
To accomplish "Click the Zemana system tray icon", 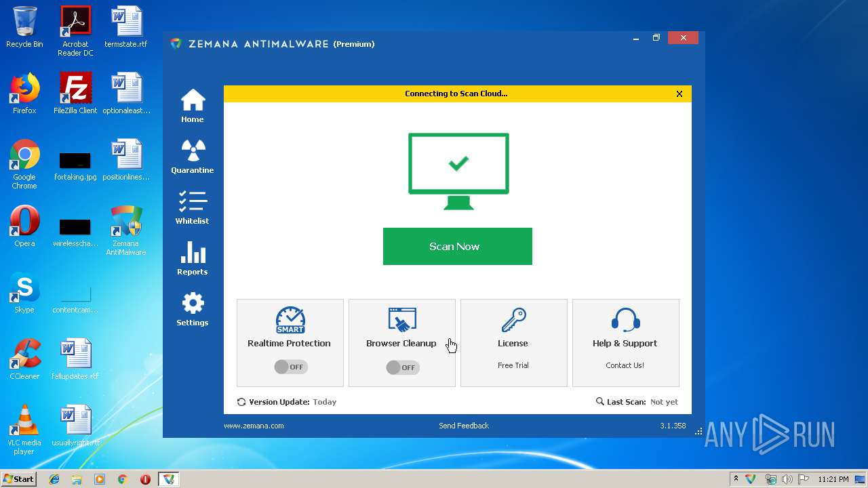I will point(751,479).
